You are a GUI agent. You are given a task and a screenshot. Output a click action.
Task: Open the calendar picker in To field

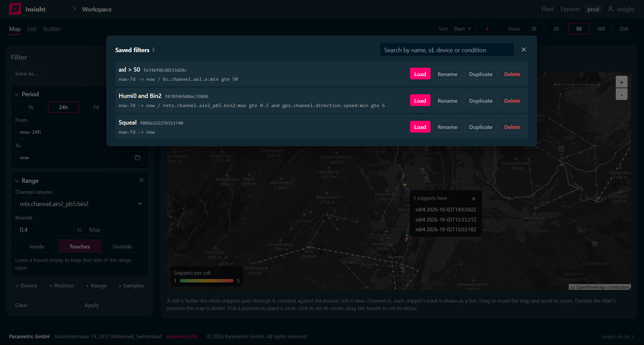pos(137,158)
